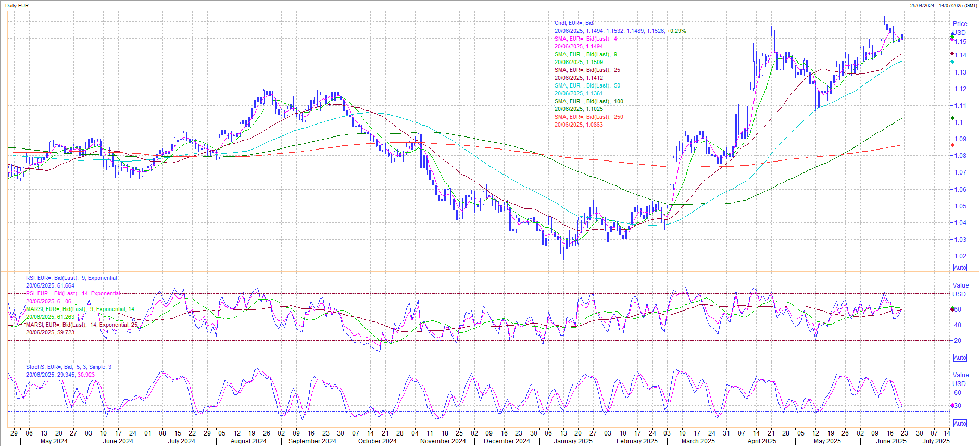Click the 'November 2024' month label
This screenshot has width=980, height=447.
443,441
